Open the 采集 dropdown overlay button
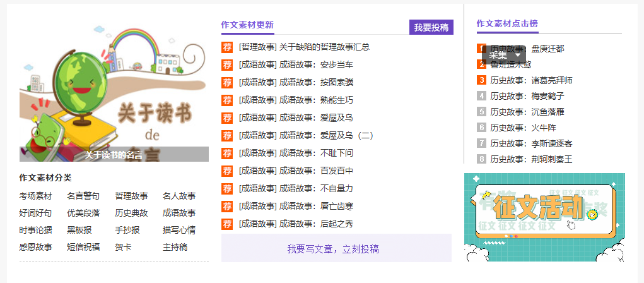The height and width of the screenshot is (283, 644). [504, 55]
